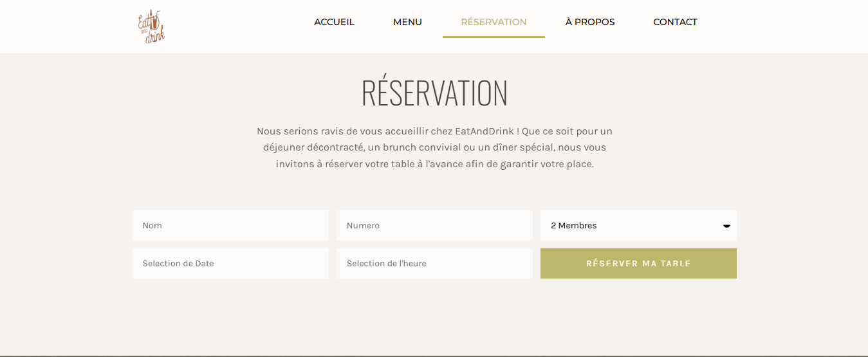The image size is (868, 357).
Task: Open the Selection de Date field
Action: click(230, 264)
